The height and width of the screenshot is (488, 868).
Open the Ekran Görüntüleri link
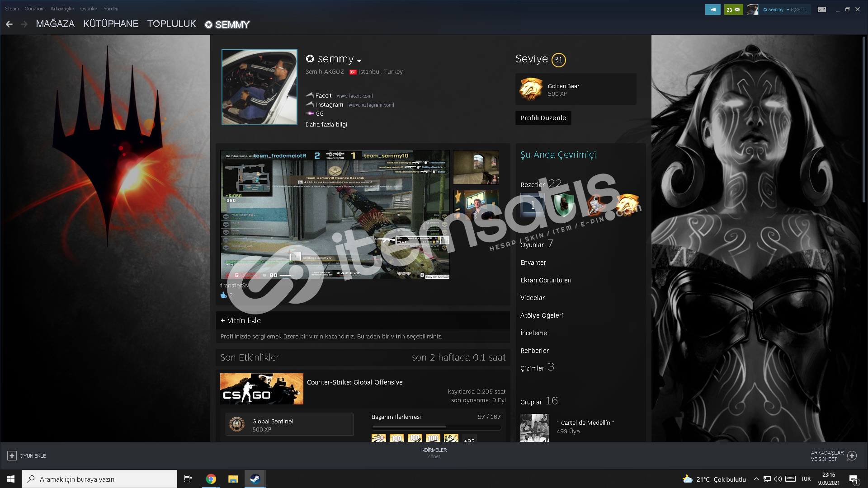coord(546,280)
